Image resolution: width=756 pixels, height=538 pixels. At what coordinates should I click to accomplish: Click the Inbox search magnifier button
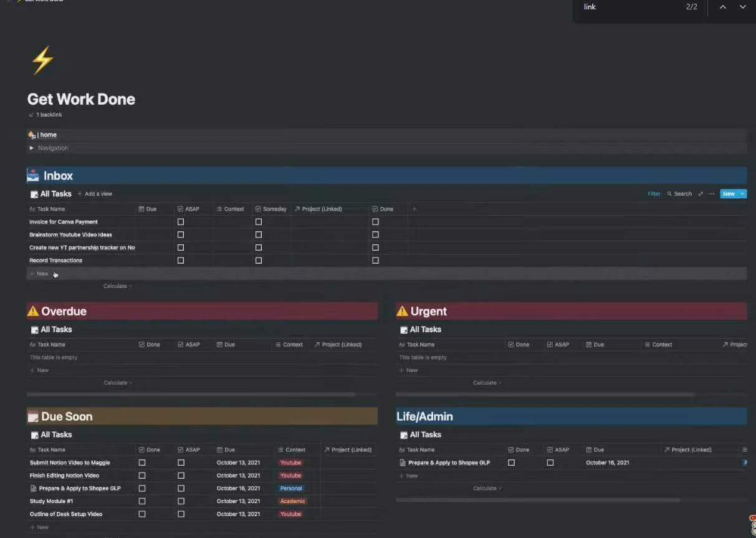point(679,194)
